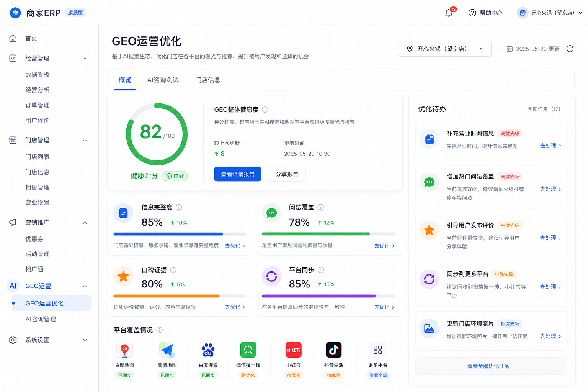Click 查看全部优化任务 button
This screenshot has width=588, height=392.
pos(491,366)
